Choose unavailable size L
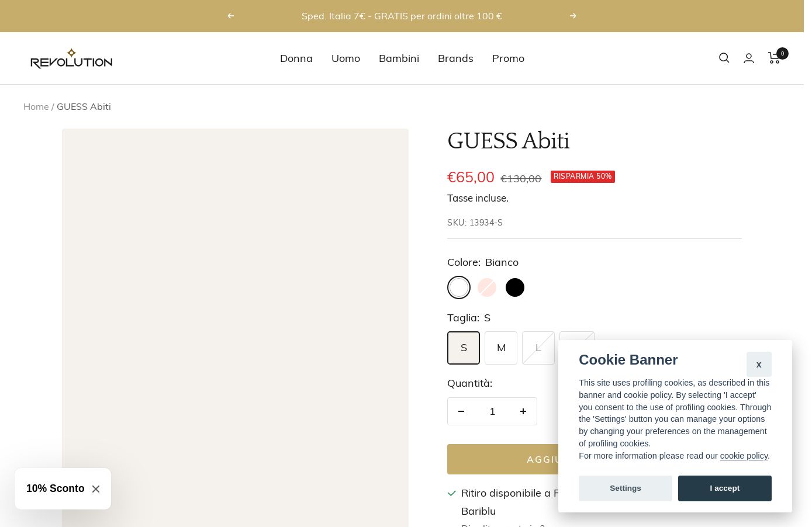812x527 pixels. pyautogui.click(x=538, y=348)
